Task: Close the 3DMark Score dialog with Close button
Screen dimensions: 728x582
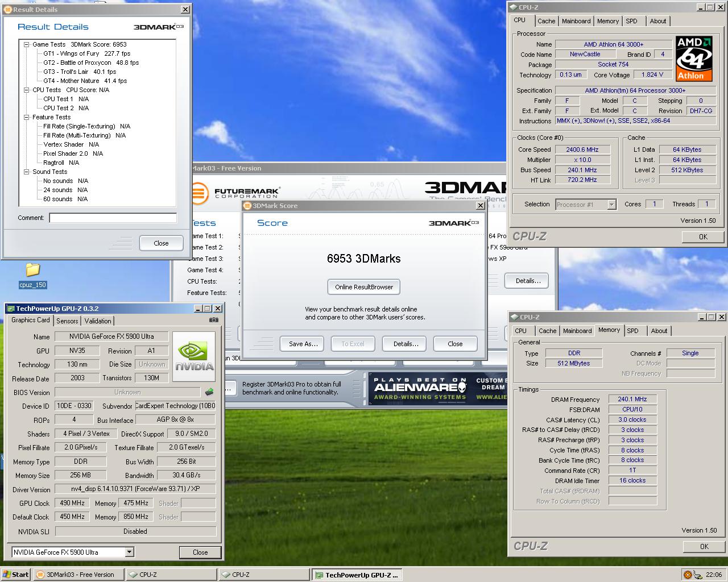Action: (455, 344)
